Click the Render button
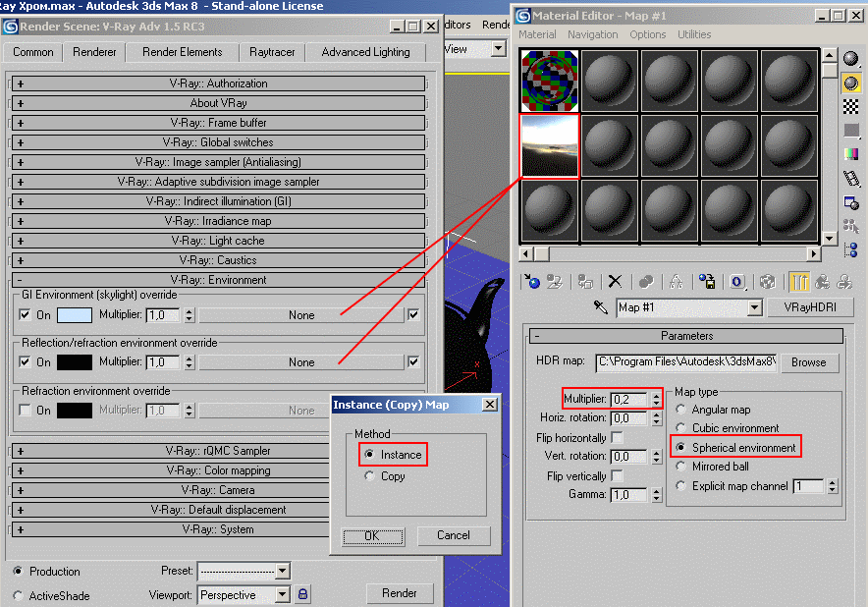This screenshot has height=607, width=868. pyautogui.click(x=399, y=593)
